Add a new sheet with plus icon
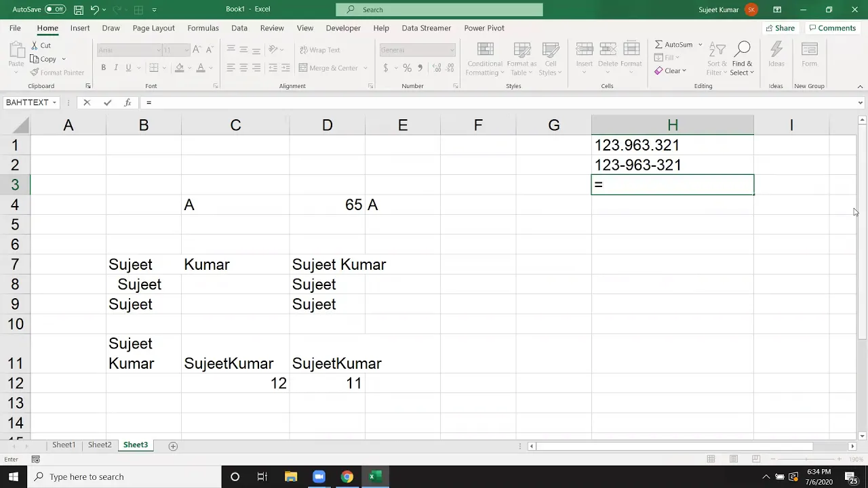The width and height of the screenshot is (868, 488). pos(173,445)
